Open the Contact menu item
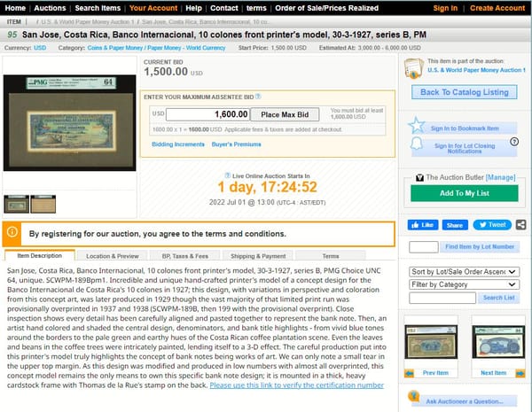 pos(224,8)
